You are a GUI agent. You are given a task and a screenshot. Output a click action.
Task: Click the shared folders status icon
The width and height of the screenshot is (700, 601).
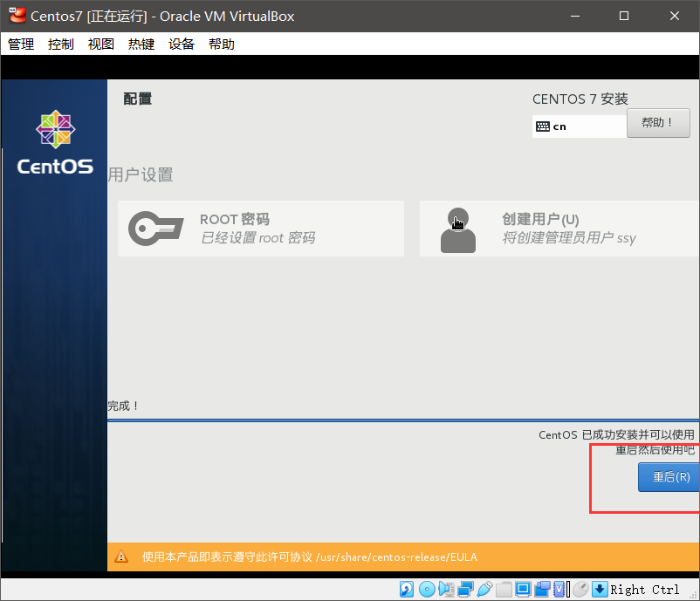click(504, 589)
